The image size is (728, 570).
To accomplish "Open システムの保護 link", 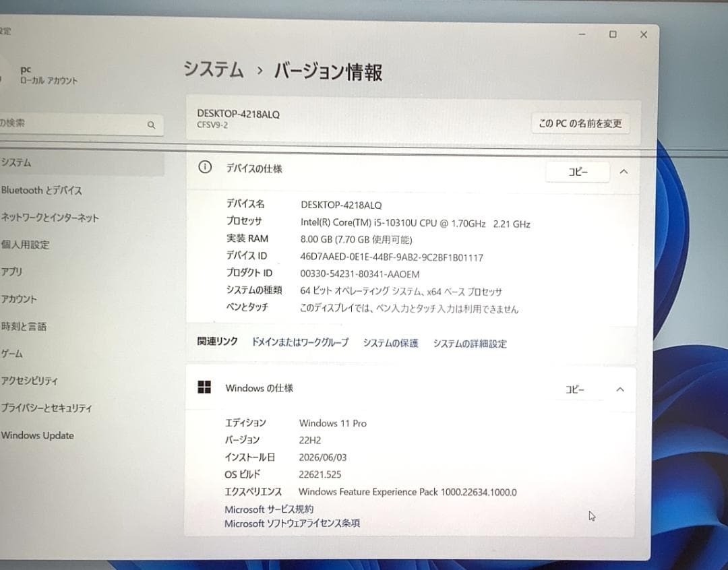I will (390, 343).
